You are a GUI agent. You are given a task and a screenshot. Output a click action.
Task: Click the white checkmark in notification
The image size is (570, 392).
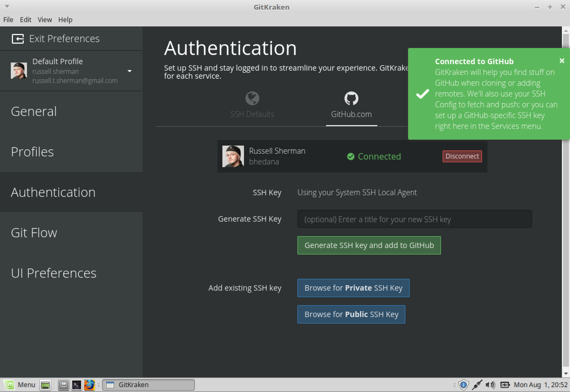pyautogui.click(x=422, y=94)
